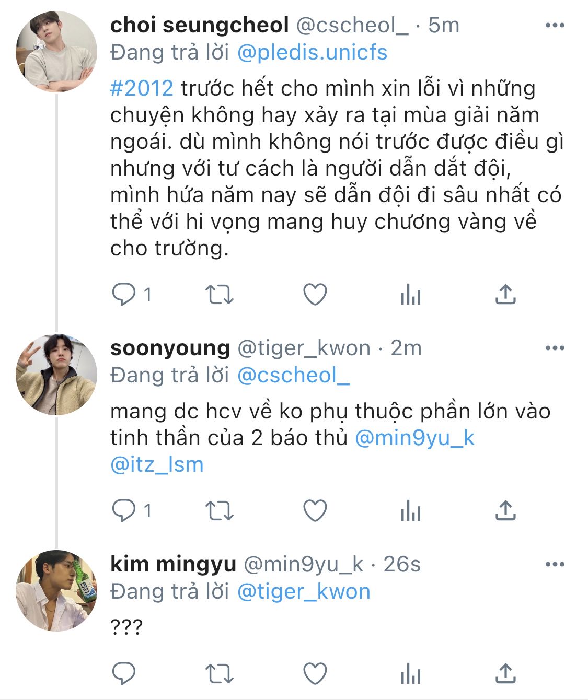Retweet choi seungcheol's #2012 tweet
The width and height of the screenshot is (588, 700).
pos(219,295)
